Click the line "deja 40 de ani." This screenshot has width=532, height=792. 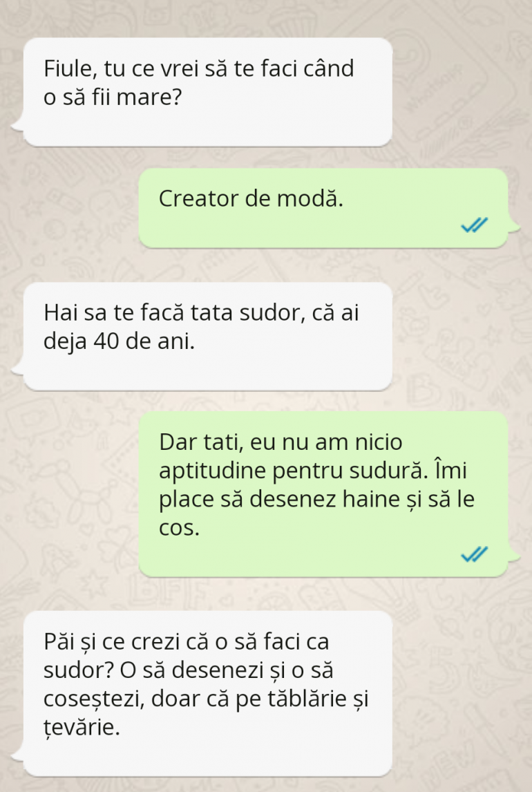pyautogui.click(x=119, y=342)
